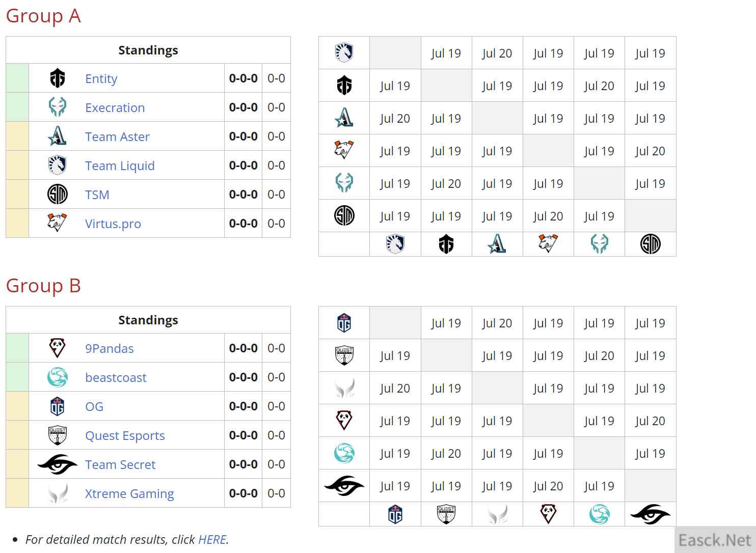The height and width of the screenshot is (553, 756).
Task: Click the Entity logo in Group A standings
Action: click(x=57, y=78)
